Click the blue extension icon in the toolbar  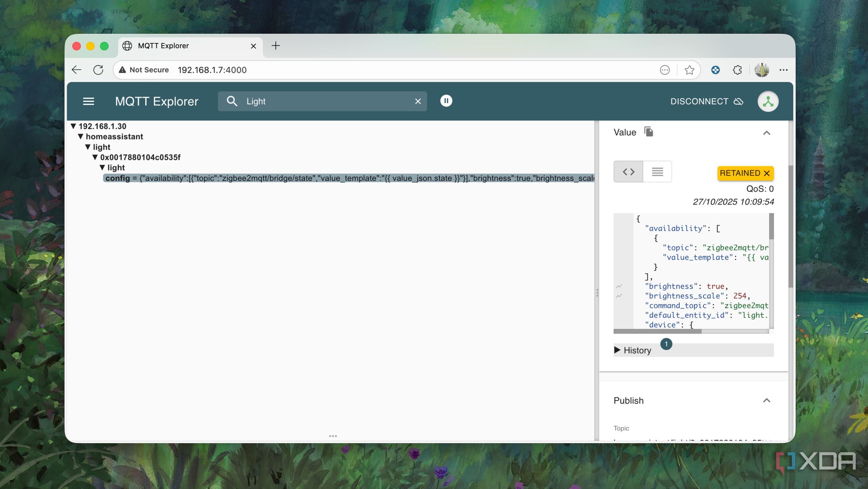(x=715, y=70)
